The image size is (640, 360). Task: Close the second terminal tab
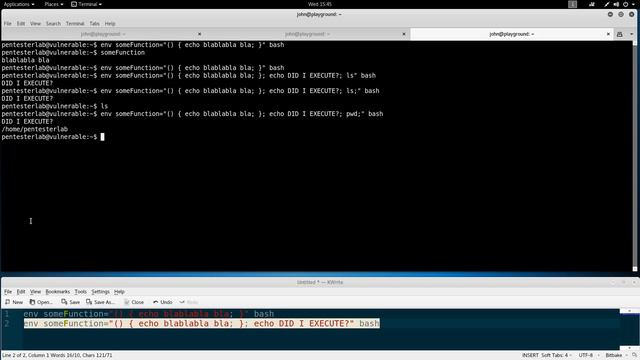pyautogui.click(x=404, y=34)
